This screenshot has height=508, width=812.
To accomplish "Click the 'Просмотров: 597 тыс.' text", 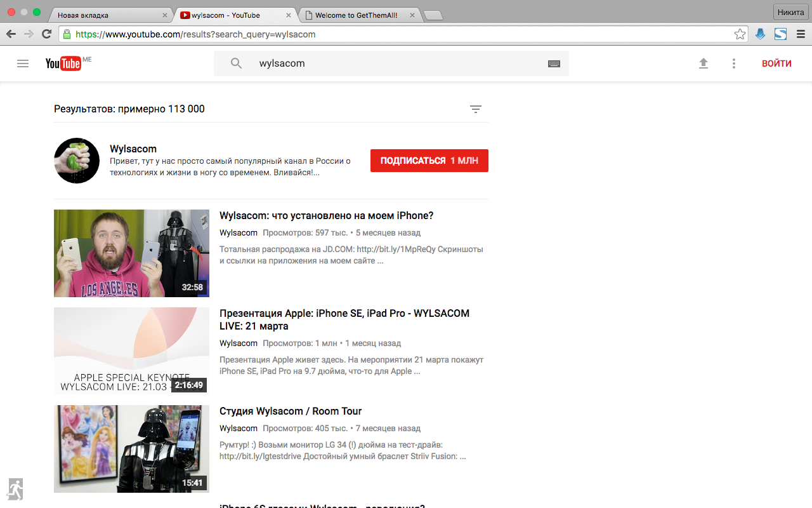I will pyautogui.click(x=305, y=233).
